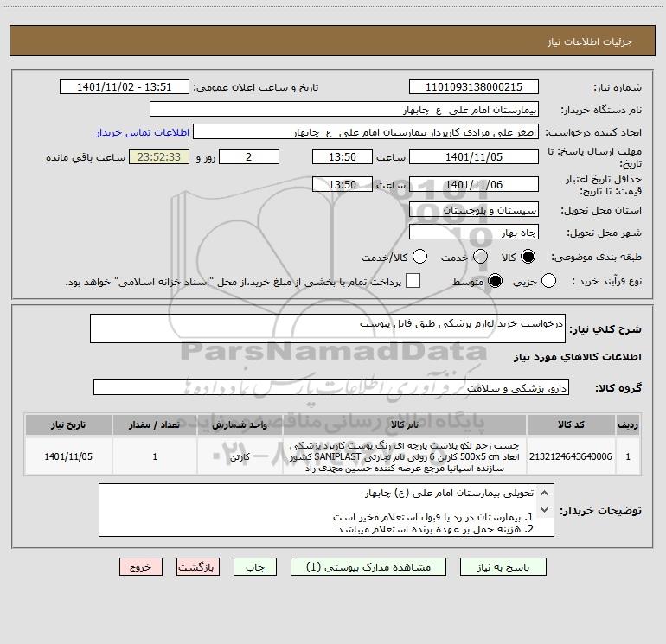666x644 pixels.
Task: Select the خدمت radio button
Action: pyautogui.click(x=480, y=257)
